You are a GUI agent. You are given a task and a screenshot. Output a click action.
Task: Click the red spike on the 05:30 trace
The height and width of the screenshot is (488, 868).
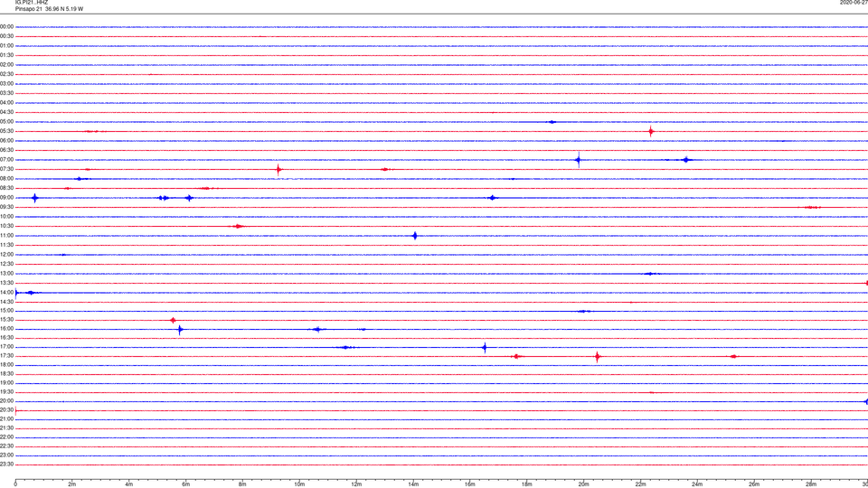651,132
